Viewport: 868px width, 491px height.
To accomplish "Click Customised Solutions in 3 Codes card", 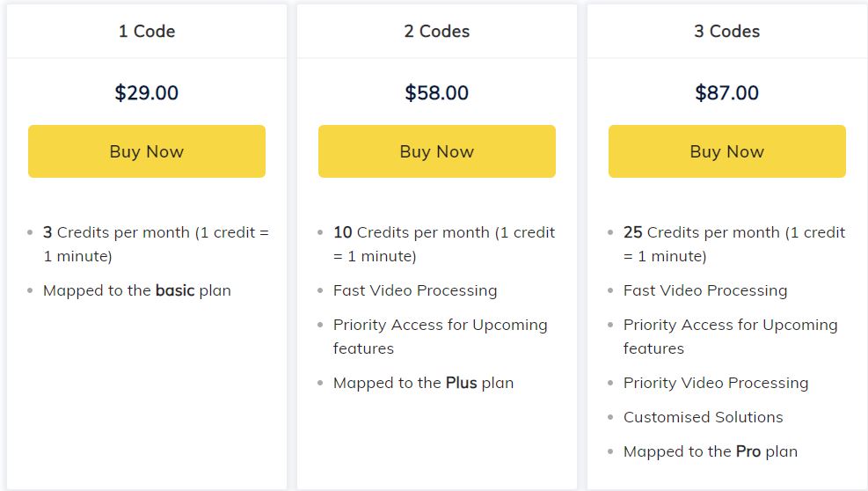I will tap(703, 417).
